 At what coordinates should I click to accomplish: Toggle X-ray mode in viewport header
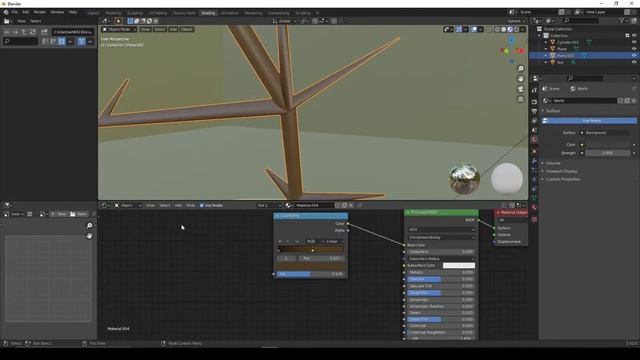[x=489, y=29]
